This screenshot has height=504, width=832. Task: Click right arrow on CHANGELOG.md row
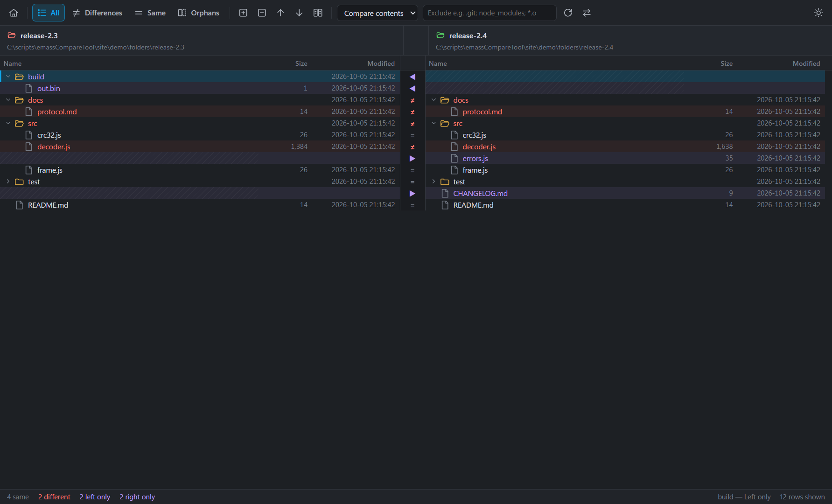413,193
